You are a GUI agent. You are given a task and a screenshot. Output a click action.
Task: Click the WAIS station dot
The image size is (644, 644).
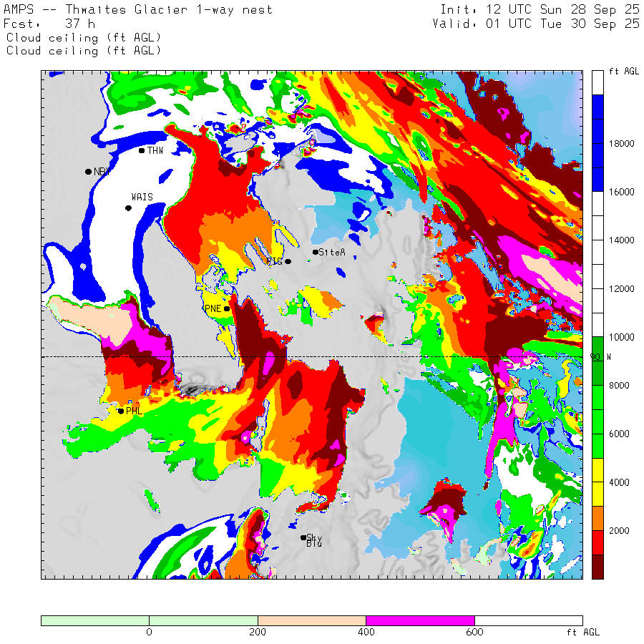[128, 208]
